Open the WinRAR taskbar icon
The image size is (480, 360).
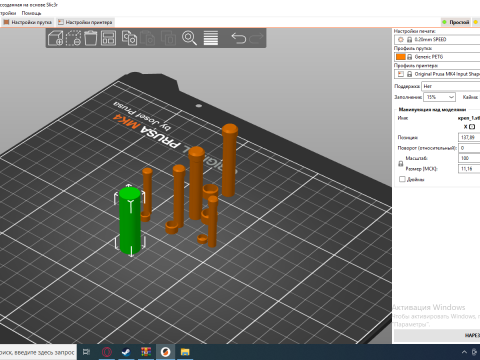[146, 352]
